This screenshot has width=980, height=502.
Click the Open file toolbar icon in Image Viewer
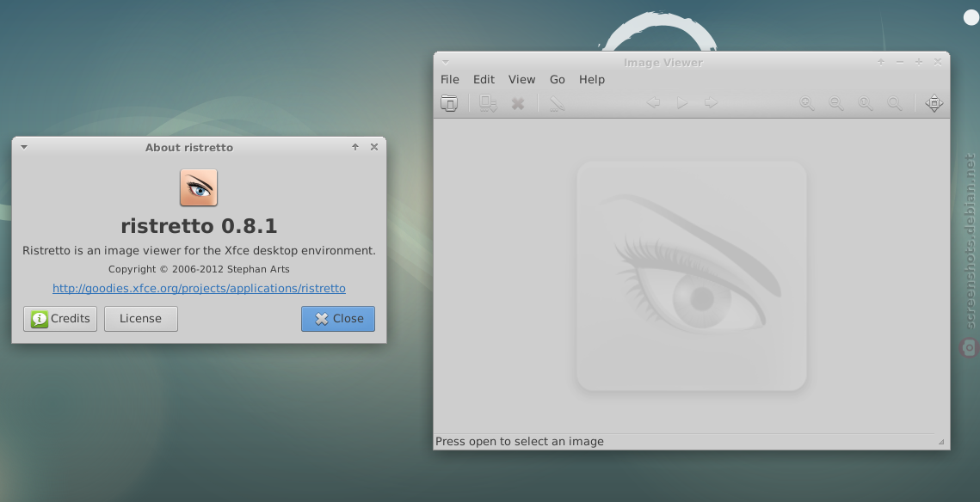pos(449,103)
